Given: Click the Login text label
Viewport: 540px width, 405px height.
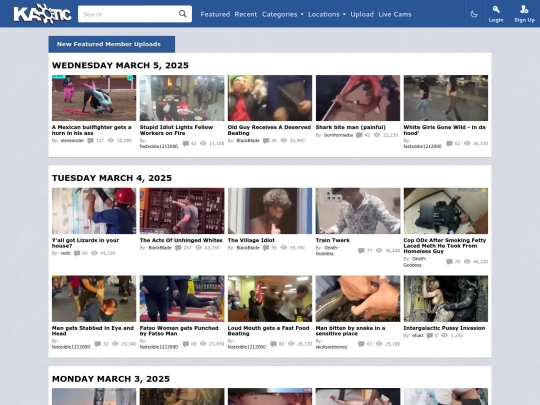Looking at the screenshot, I should click(496, 20).
